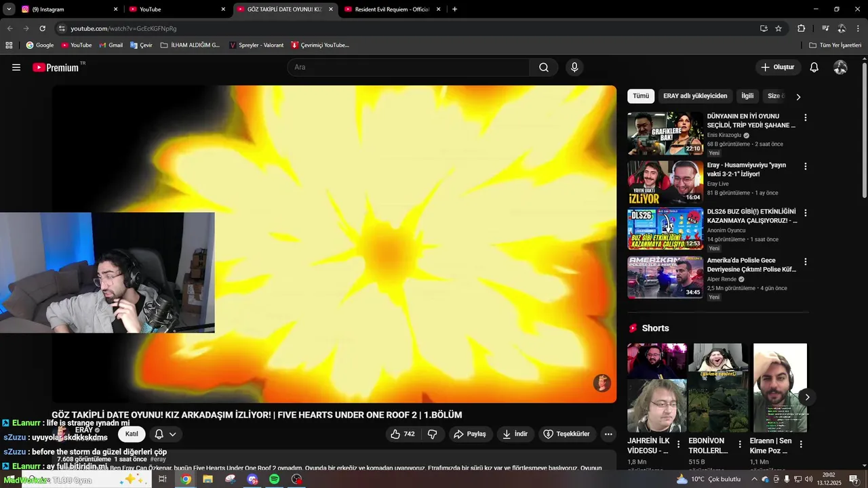Screen dimensions: 868x488
Task: Open the weather widget showing 10°C
Action: (x=709, y=479)
